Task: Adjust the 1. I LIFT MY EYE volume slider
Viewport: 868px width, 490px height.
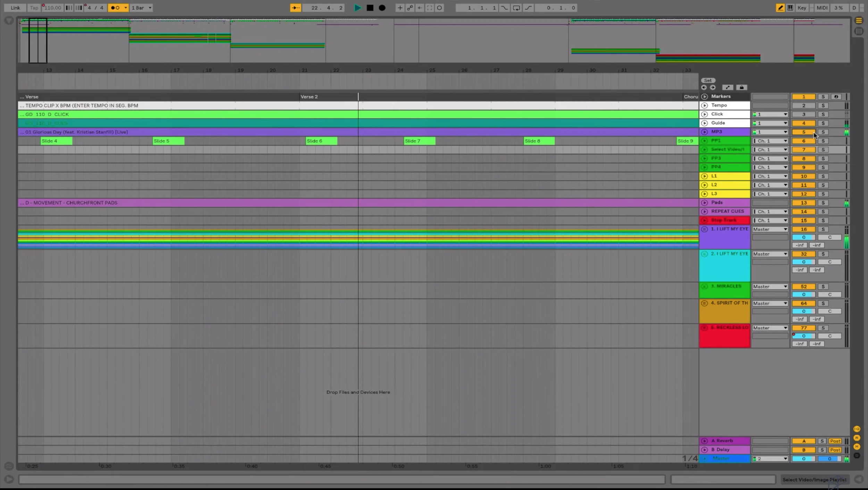Action: [x=803, y=237]
